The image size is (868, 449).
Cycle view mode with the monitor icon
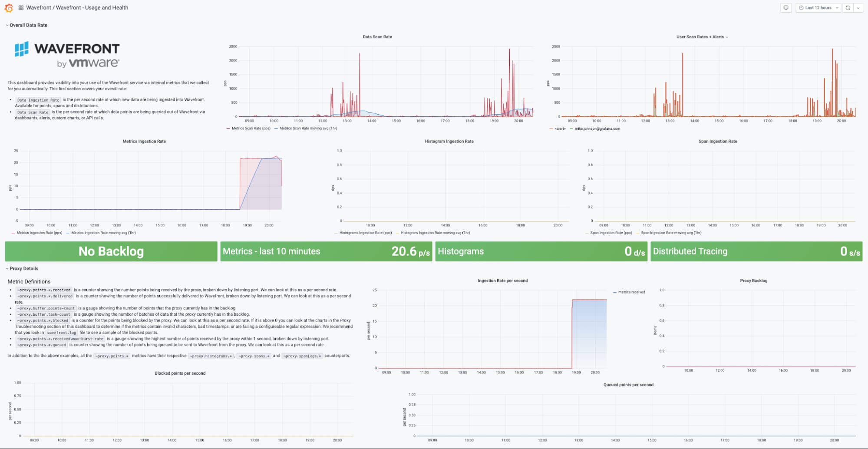(785, 8)
